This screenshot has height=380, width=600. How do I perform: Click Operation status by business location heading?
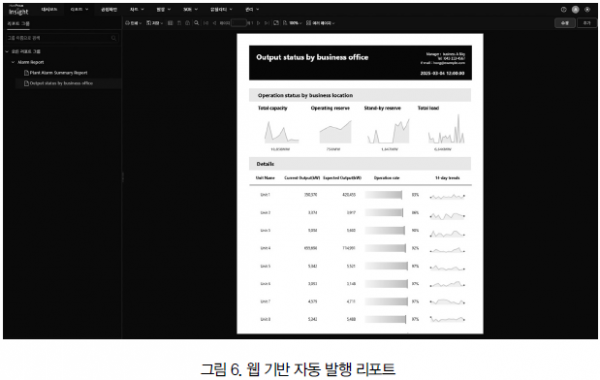tap(305, 95)
